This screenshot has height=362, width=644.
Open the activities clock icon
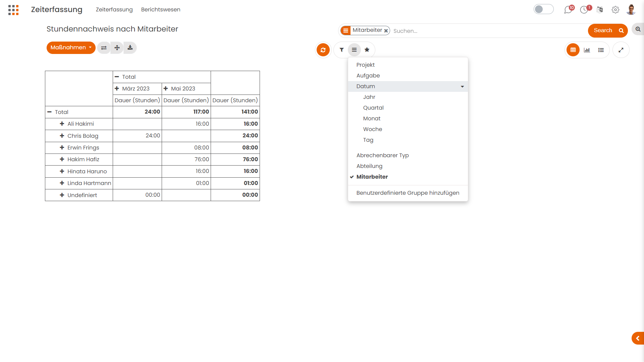coord(584,10)
